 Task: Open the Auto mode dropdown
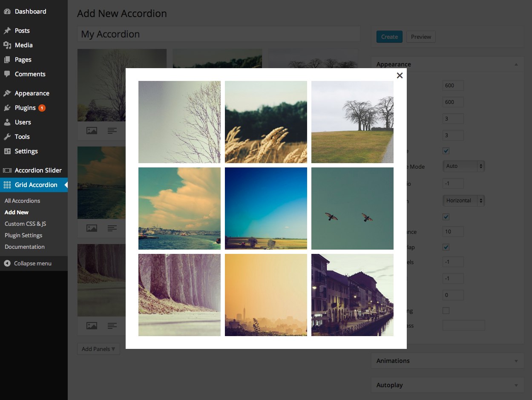point(464,166)
